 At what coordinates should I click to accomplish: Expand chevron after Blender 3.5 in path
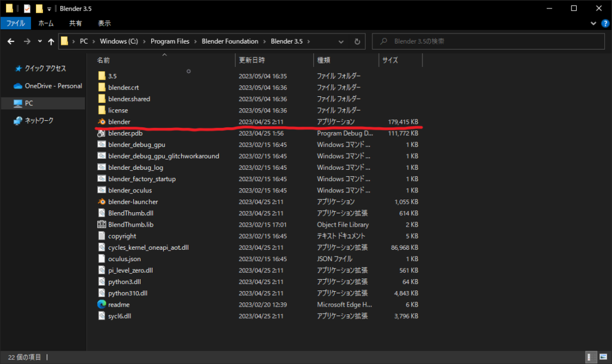point(309,41)
